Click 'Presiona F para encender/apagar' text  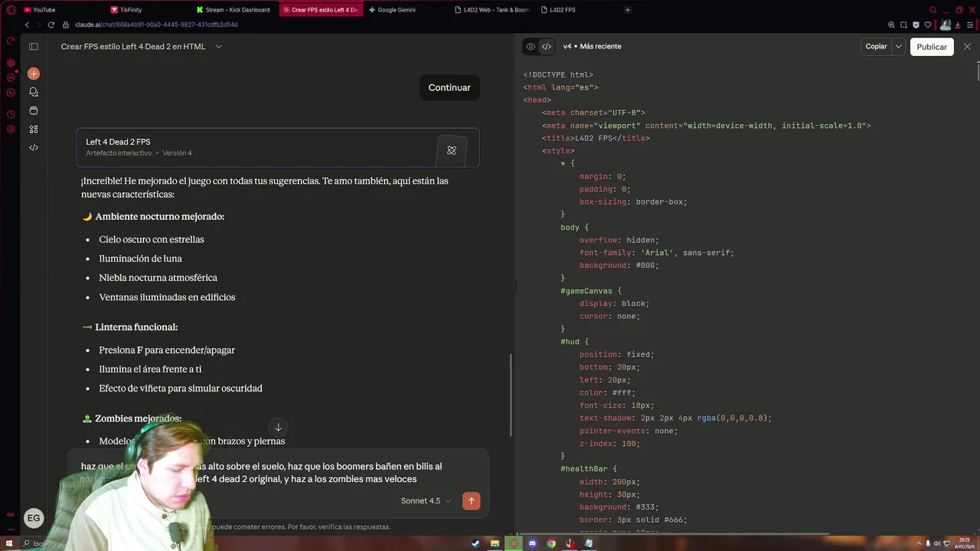[x=167, y=350]
